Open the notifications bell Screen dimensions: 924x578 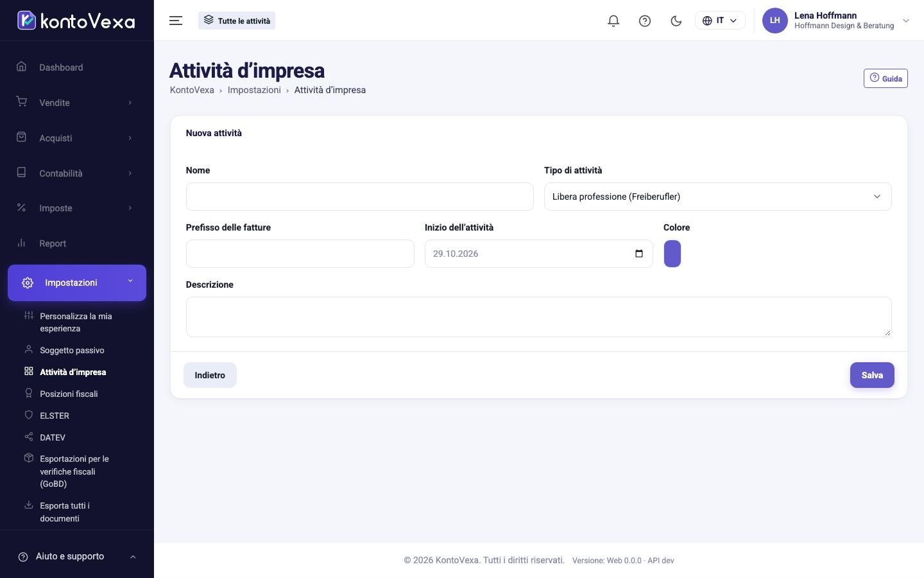[613, 21]
